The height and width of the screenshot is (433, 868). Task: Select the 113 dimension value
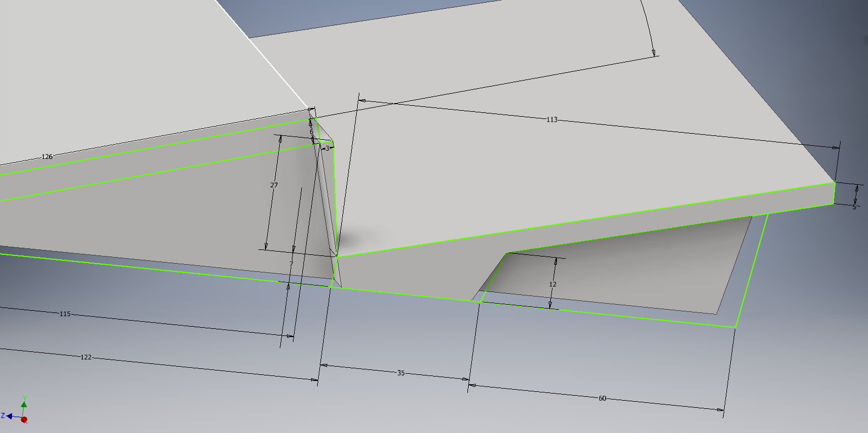(x=552, y=119)
